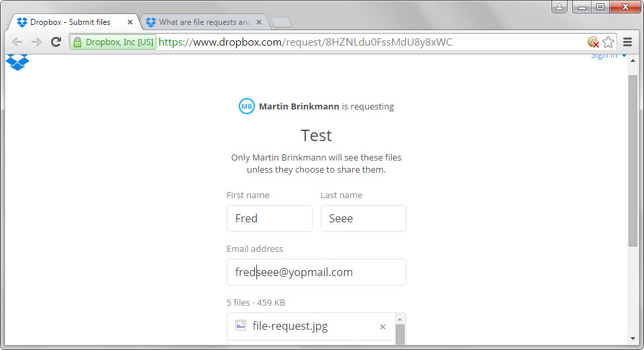This screenshot has height=350, width=644.
Task: Go forward using the browser forward arrow
Action: tap(36, 42)
